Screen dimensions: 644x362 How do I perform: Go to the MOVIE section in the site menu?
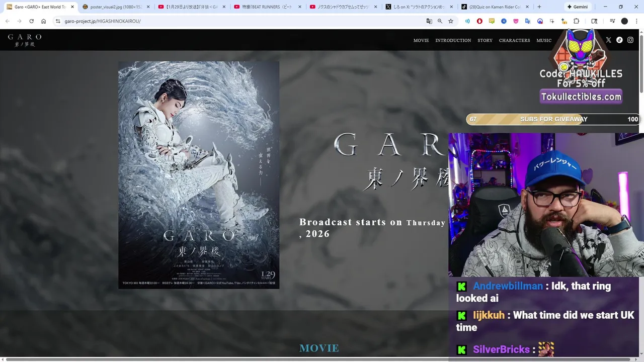point(421,40)
